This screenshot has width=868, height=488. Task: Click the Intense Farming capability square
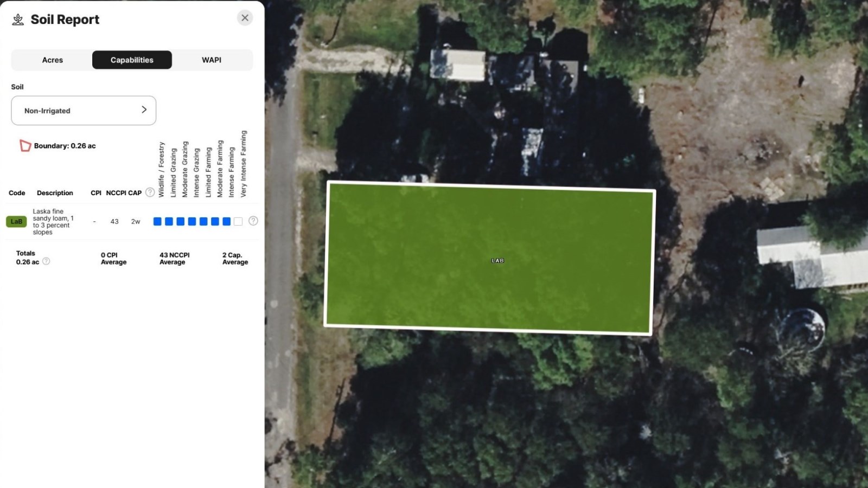point(227,221)
